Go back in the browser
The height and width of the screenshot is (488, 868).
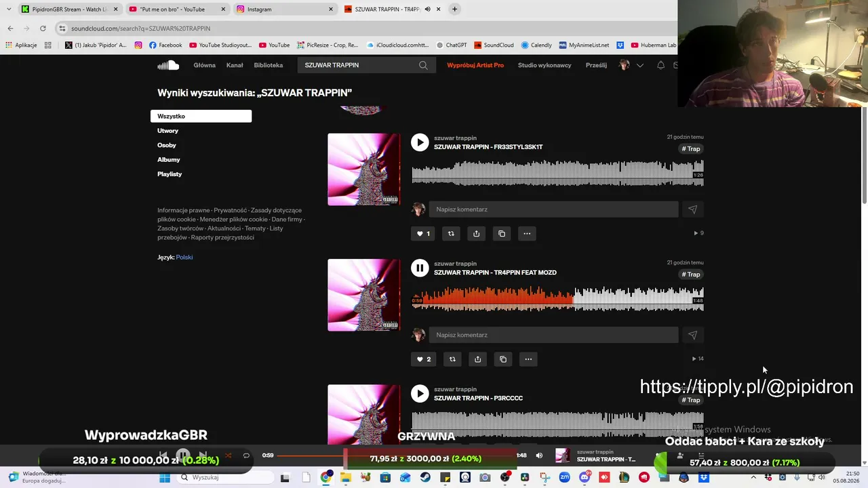pyautogui.click(x=10, y=28)
